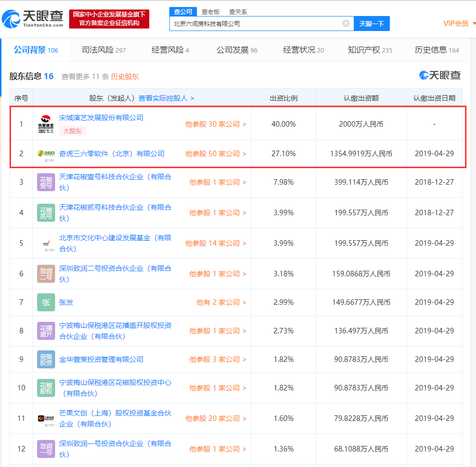Click the 2.99% cell in 张发 row

(284, 302)
